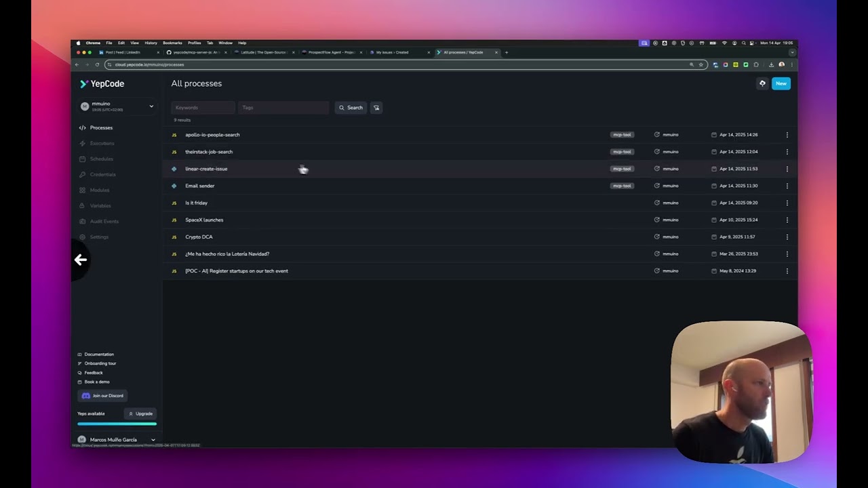Open options menu for SpaceX launches

pyautogui.click(x=787, y=220)
